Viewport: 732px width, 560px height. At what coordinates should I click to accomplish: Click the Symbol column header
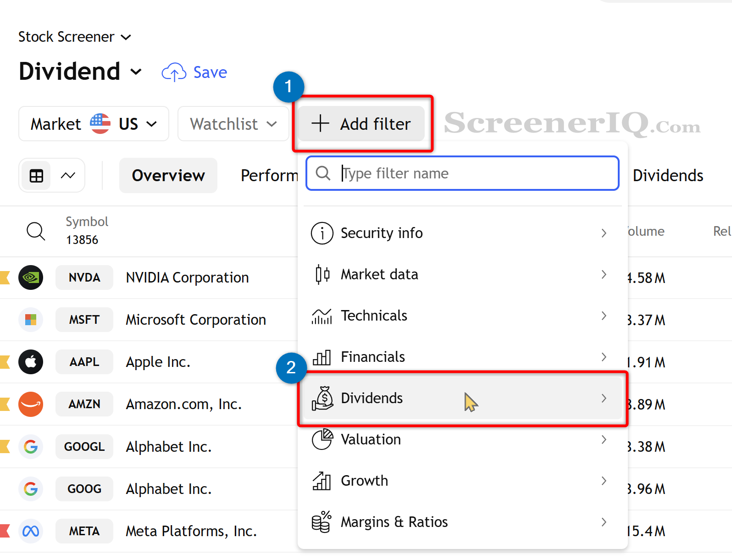click(87, 222)
